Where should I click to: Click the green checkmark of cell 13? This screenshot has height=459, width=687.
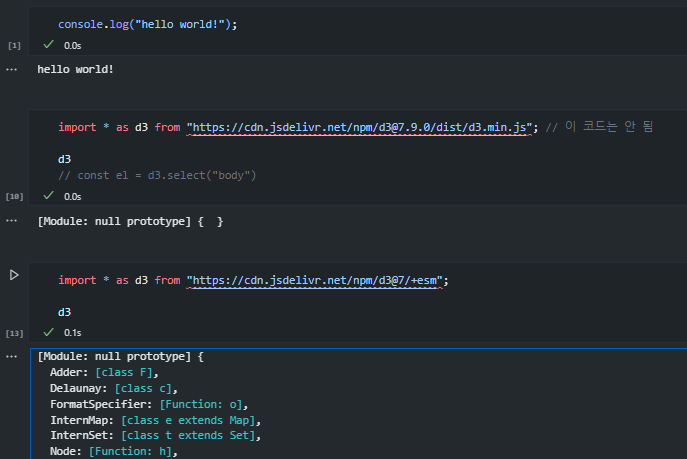[x=49, y=332]
